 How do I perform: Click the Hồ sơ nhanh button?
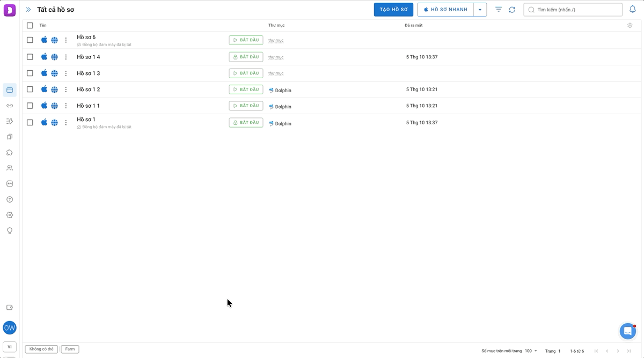pyautogui.click(x=445, y=10)
